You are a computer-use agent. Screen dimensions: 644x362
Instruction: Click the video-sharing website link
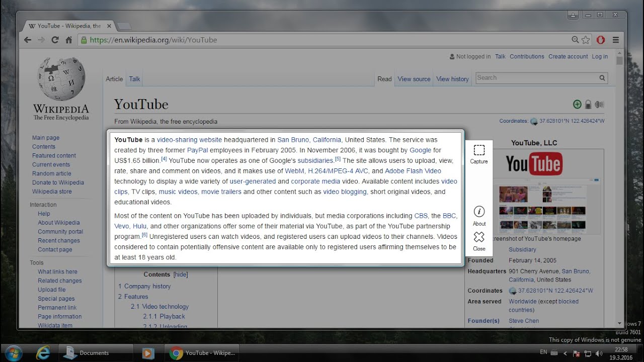pyautogui.click(x=189, y=140)
